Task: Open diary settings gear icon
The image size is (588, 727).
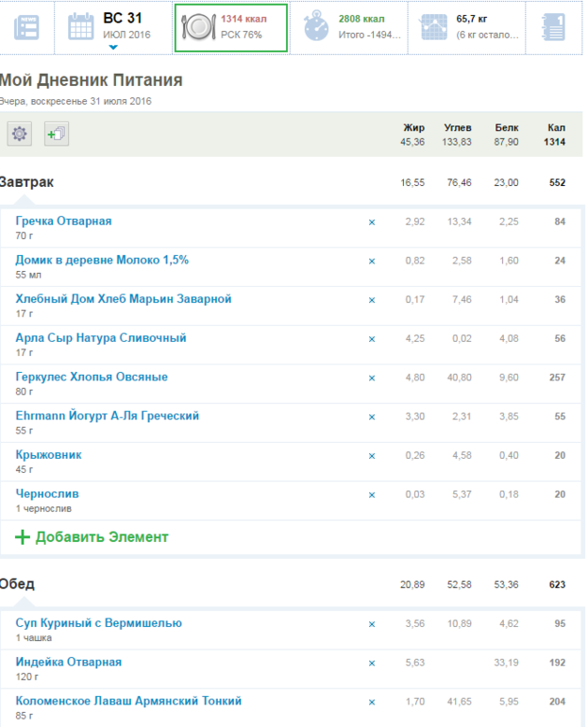Action: click(x=19, y=134)
